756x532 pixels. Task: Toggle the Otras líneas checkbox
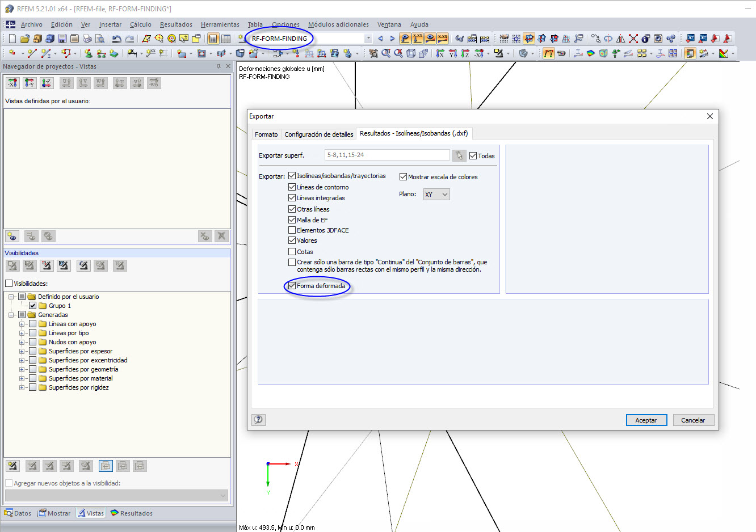click(292, 209)
